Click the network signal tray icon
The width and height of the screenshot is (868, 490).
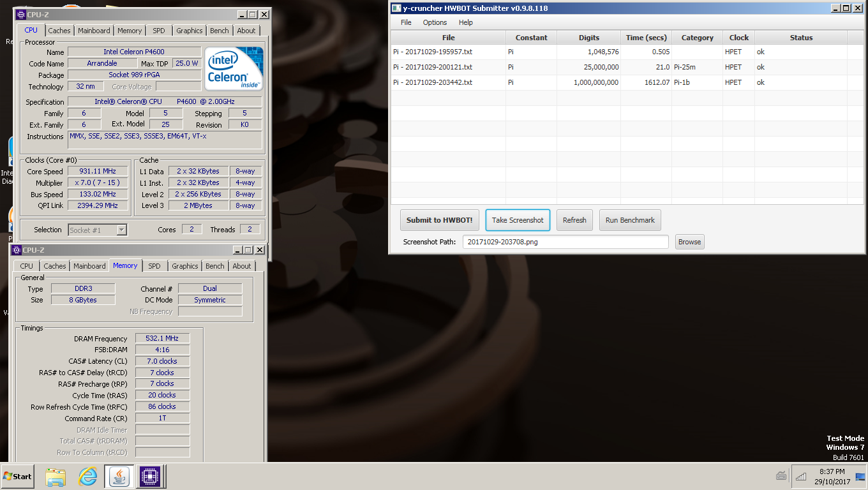(800, 476)
